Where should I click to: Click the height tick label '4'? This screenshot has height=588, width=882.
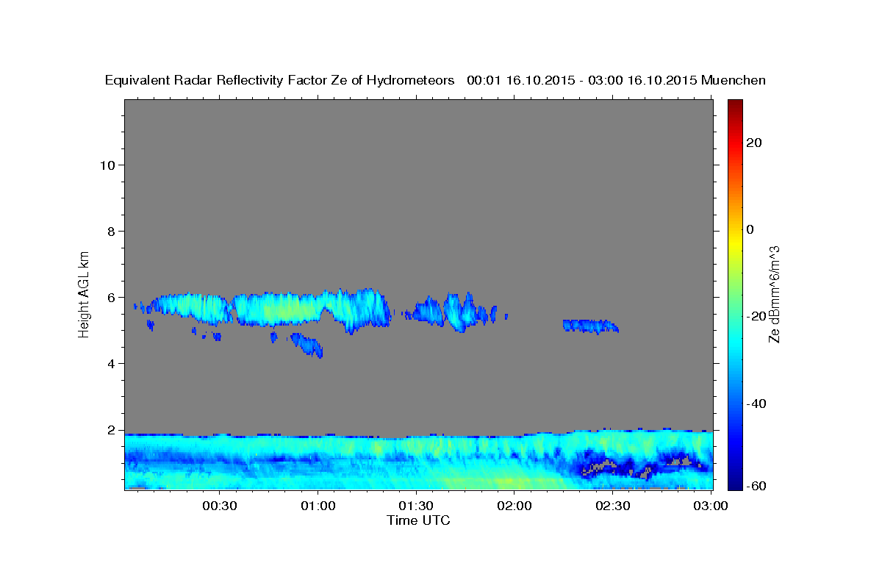pos(110,364)
